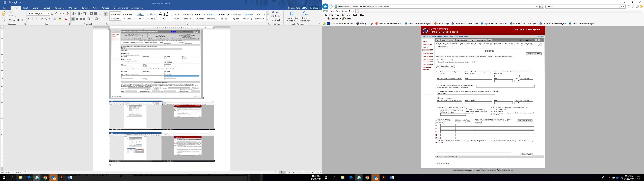Click the Clear All Formatting eraser icon
This screenshot has width=644, height=181.
click(x=68, y=14)
